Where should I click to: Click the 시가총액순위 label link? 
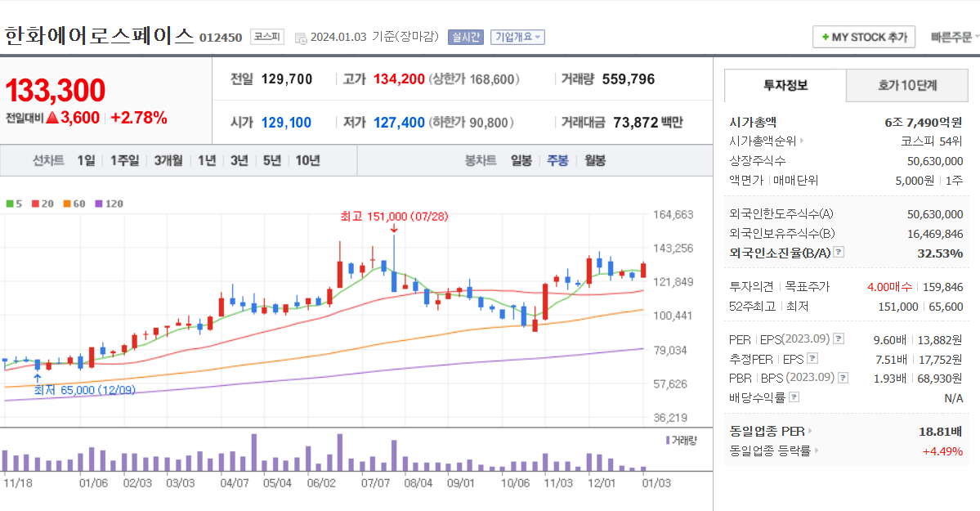click(763, 141)
